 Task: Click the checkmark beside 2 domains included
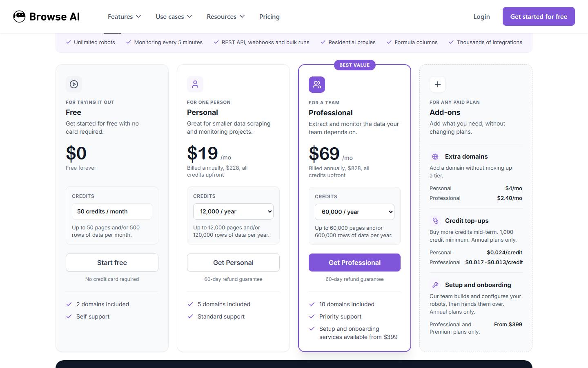69,304
